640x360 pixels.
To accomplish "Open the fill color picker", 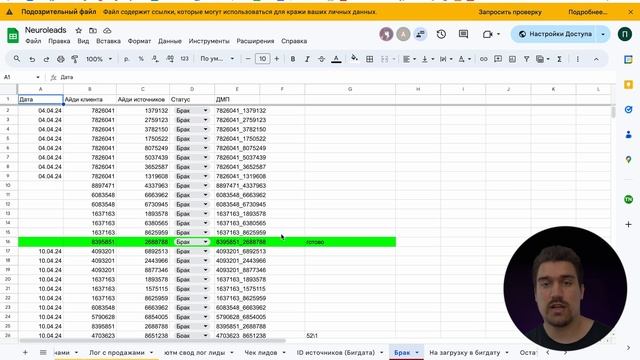I will coord(354,58).
